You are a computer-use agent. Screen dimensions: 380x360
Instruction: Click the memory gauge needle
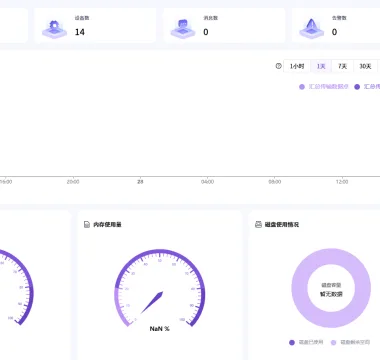152,303
